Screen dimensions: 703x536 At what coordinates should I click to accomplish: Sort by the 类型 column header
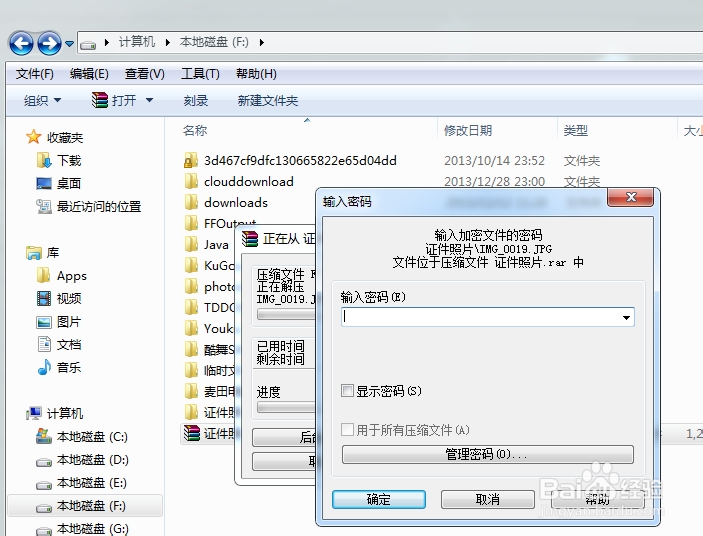(575, 130)
